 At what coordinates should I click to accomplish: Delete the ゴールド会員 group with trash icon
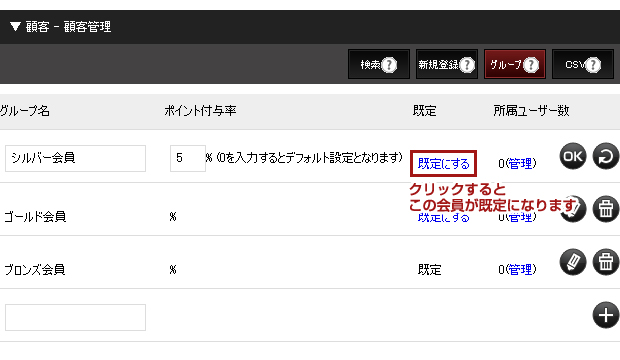pyautogui.click(x=606, y=209)
